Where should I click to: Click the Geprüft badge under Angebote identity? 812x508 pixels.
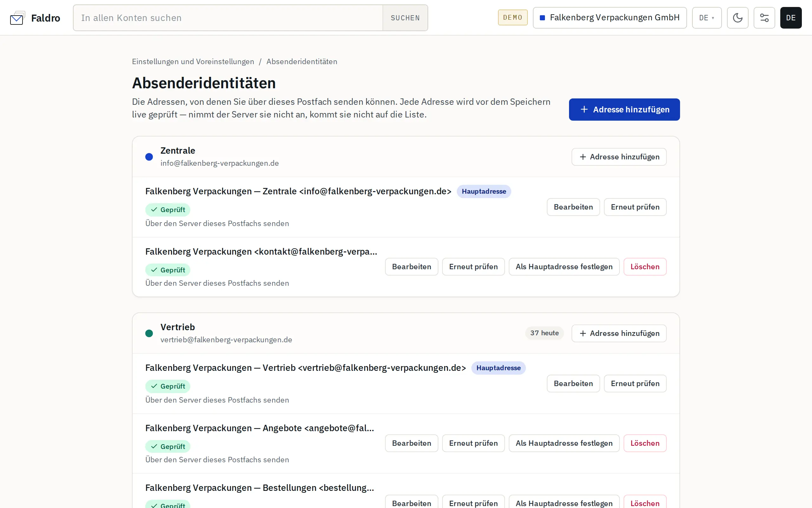pyautogui.click(x=167, y=446)
